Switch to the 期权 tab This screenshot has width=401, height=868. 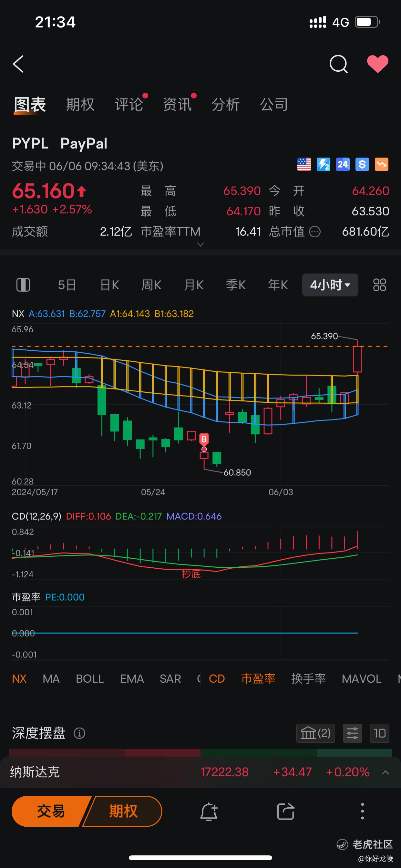tap(80, 104)
